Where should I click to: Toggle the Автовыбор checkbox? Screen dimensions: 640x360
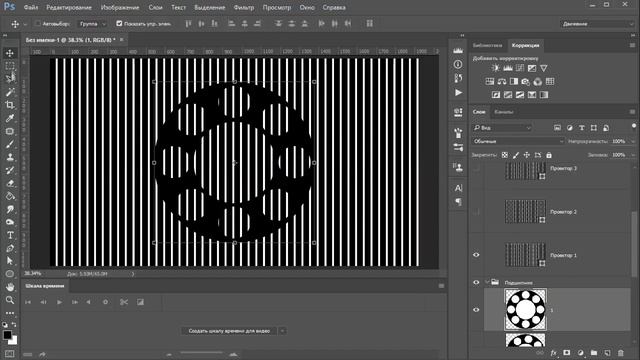38,24
